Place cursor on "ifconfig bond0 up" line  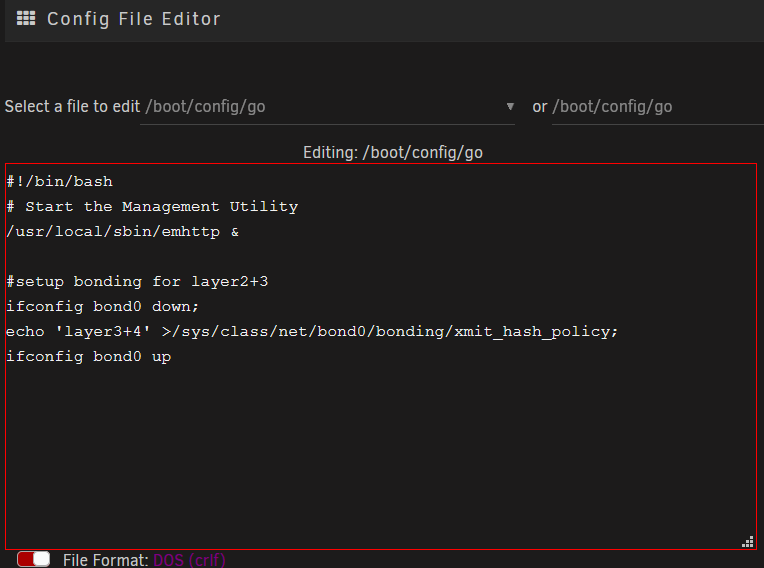(x=88, y=357)
